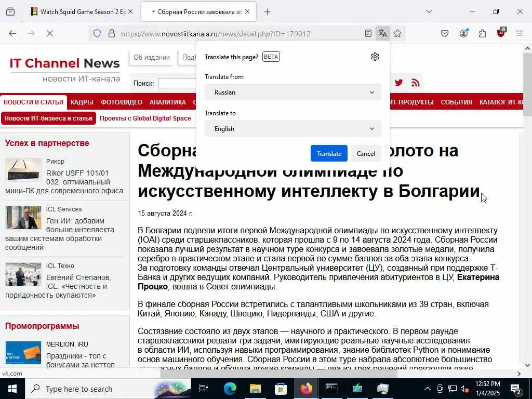Expand Translate from Russian dropdown

point(293,92)
